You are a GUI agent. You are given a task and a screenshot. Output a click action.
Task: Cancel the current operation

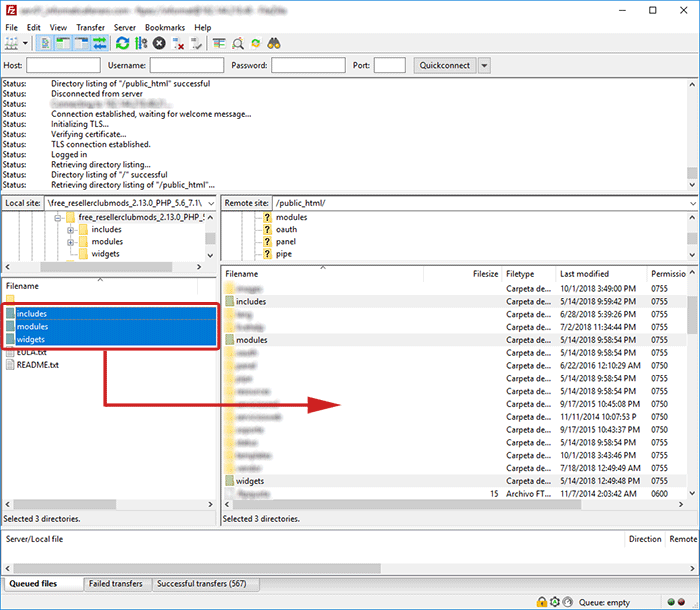pos(159,43)
